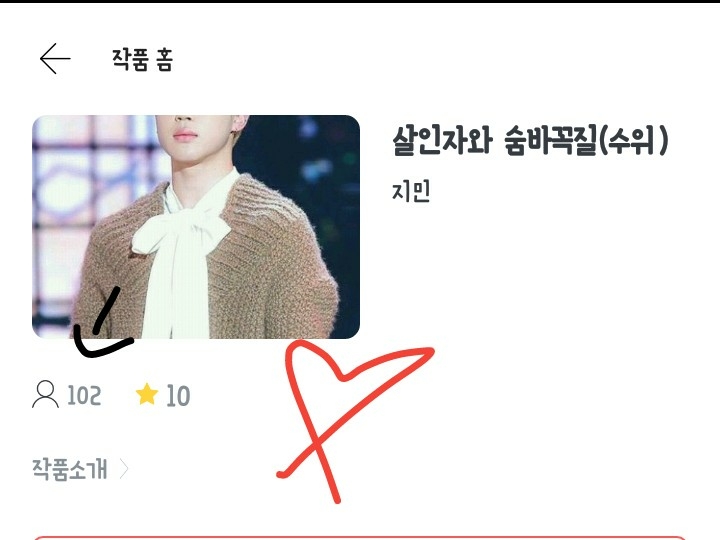Expand the chevron beside 작품소개
This screenshot has height=540, width=720.
[124, 469]
